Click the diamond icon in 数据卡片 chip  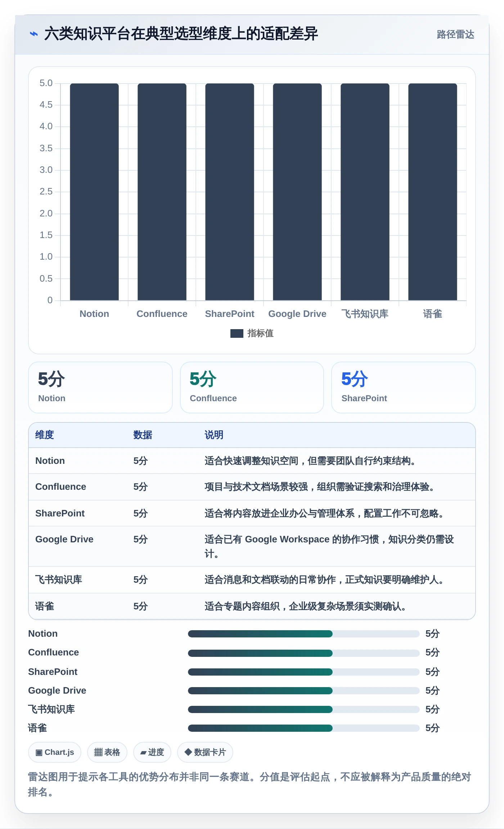coord(188,752)
